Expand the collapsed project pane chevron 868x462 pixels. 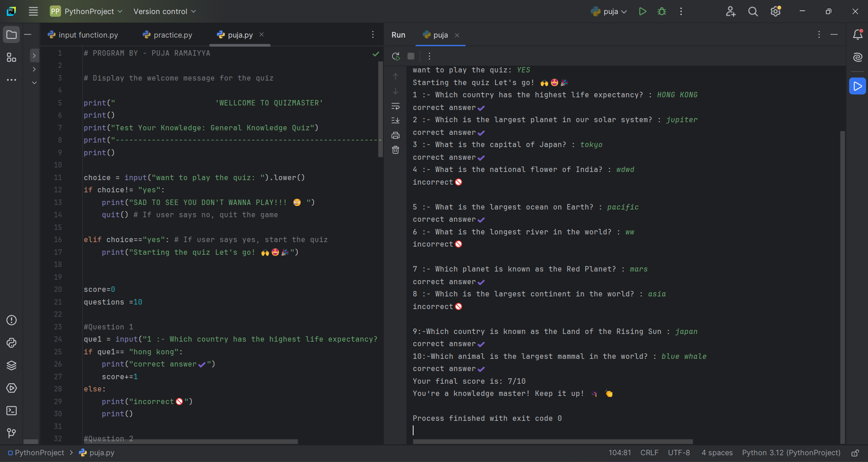point(34,56)
